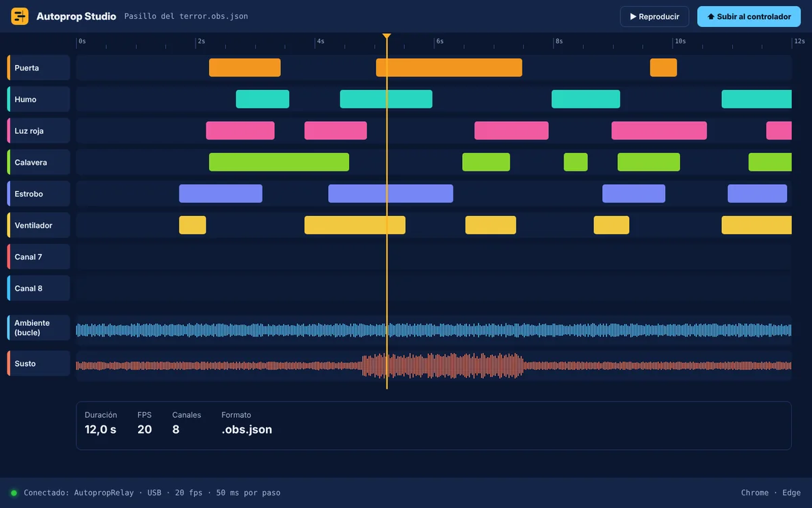The image size is (812, 508).
Task: Select the Canal 8 track label
Action: [x=39, y=288]
